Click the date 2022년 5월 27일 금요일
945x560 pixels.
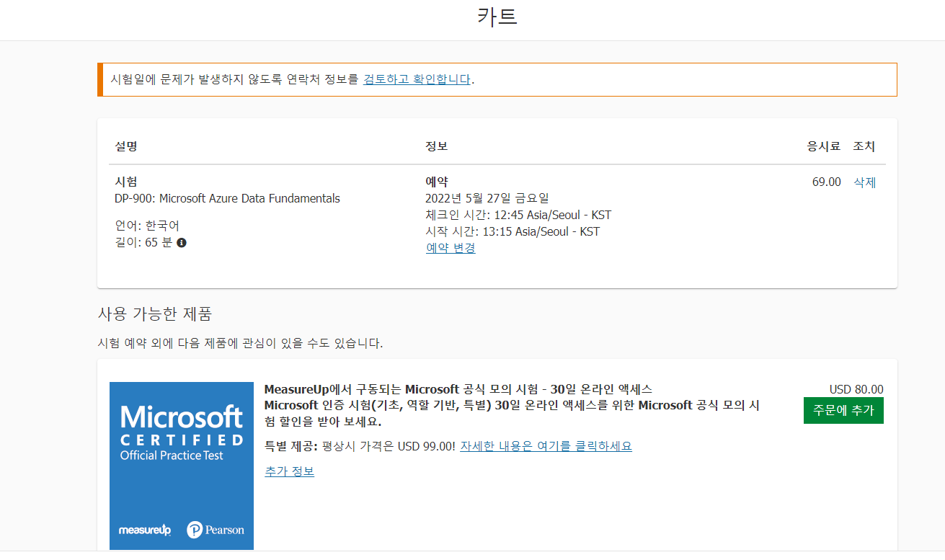[487, 198]
